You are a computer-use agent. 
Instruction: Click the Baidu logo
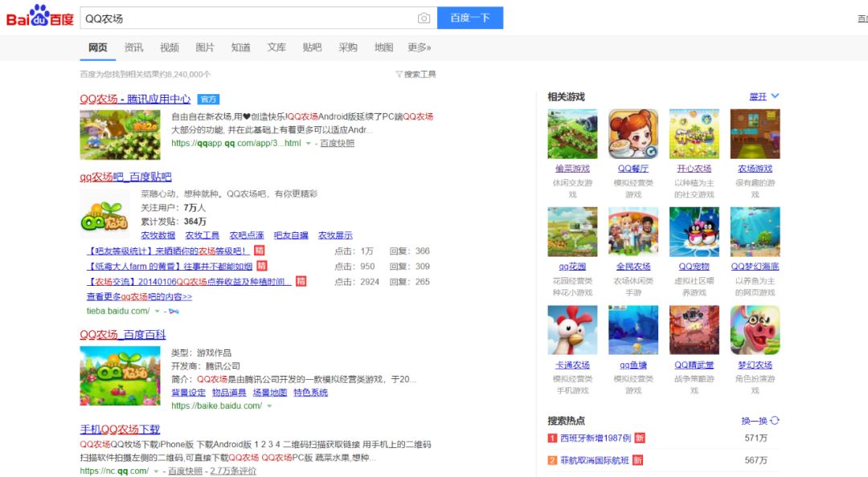coord(39,17)
